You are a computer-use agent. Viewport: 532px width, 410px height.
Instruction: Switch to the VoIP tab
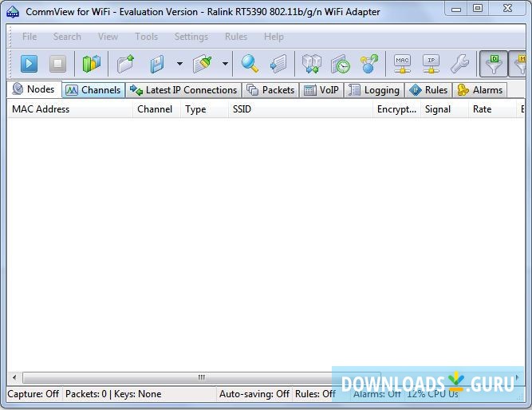click(321, 90)
